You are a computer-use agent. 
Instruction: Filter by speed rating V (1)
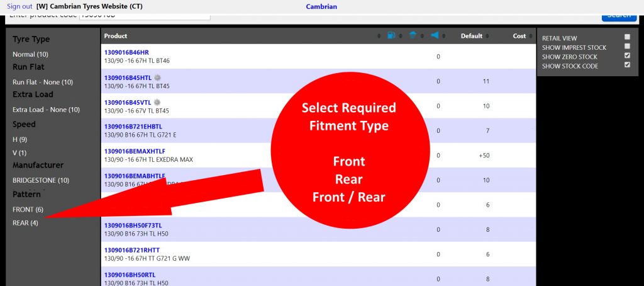pyautogui.click(x=19, y=152)
